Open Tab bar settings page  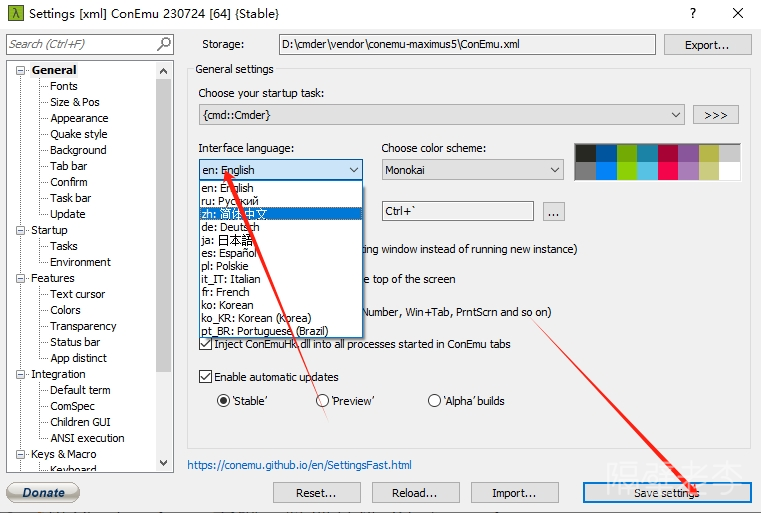[x=68, y=166]
